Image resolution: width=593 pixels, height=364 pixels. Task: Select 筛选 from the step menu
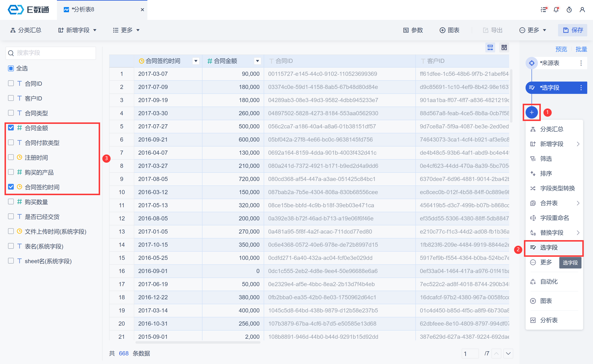[546, 159]
